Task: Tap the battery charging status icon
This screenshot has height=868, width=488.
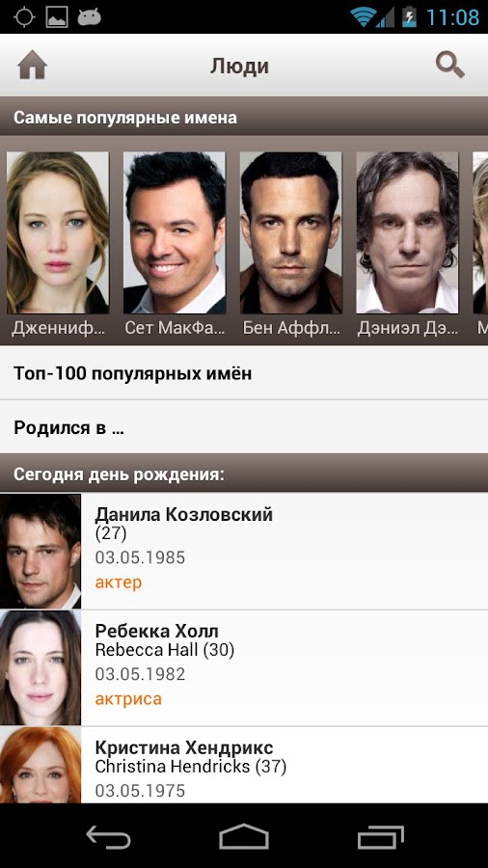Action: pos(409,17)
